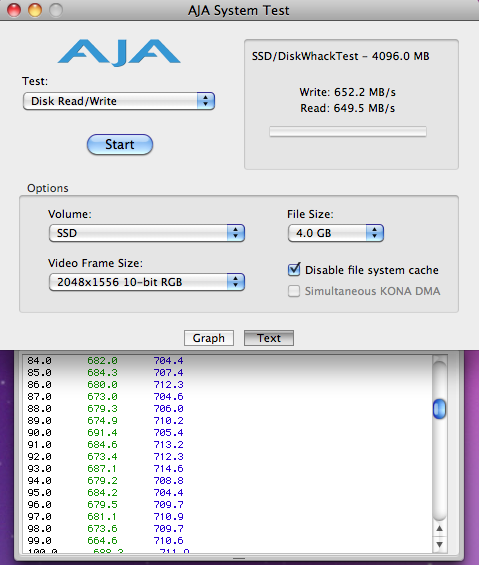The image size is (479, 565).
Task: Select the row for frame 92.0
Action: click(227, 457)
